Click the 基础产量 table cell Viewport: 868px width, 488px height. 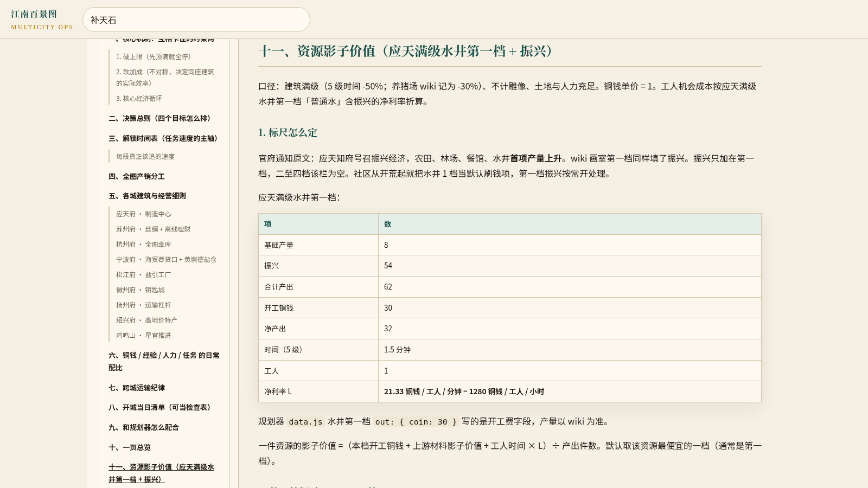click(318, 245)
